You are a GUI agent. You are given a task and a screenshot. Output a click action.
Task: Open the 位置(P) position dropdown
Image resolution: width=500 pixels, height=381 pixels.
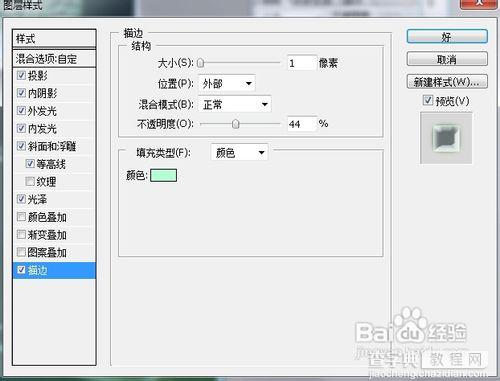(x=227, y=83)
